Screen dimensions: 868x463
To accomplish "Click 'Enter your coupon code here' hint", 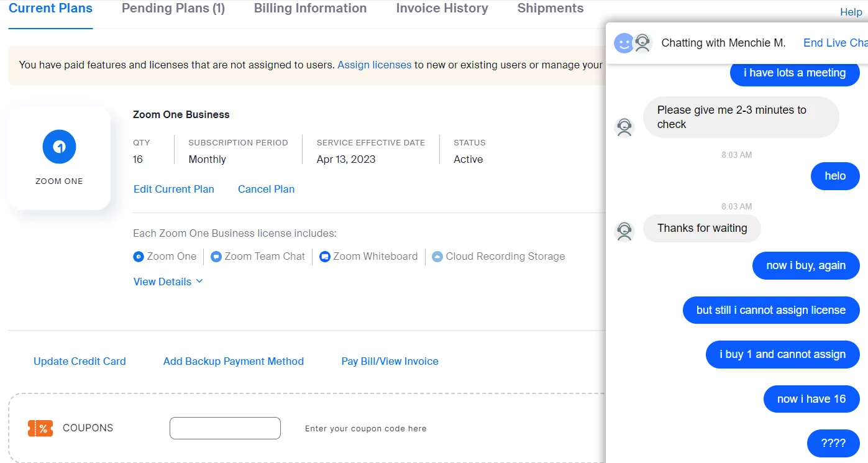I will tap(366, 429).
